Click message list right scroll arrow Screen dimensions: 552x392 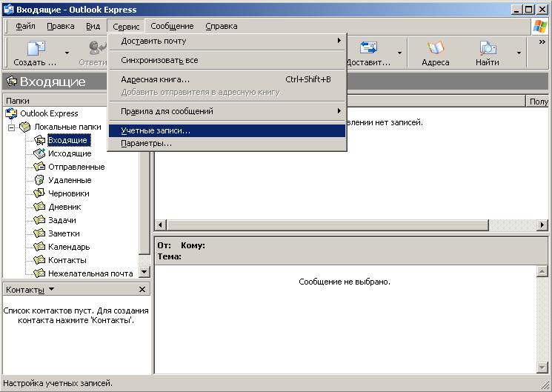542,225
